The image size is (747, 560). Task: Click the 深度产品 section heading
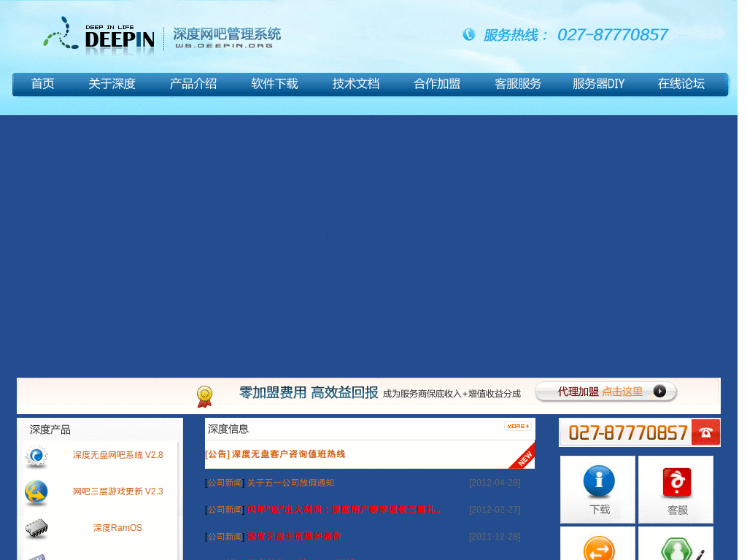[50, 430]
